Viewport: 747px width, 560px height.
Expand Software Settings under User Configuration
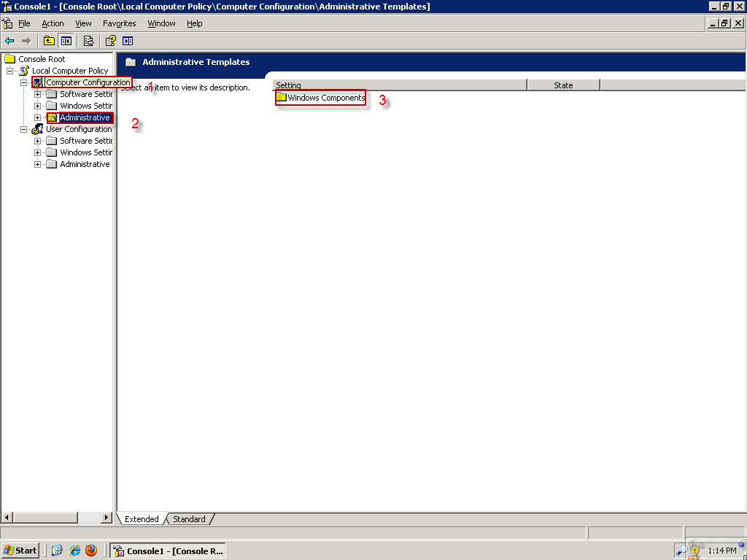[38, 141]
